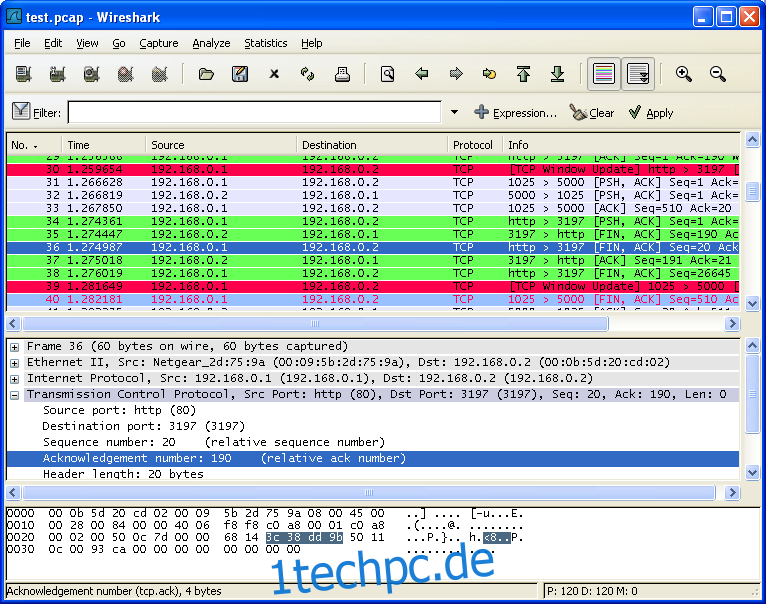Image resolution: width=766 pixels, height=604 pixels.
Task: Select packet 39 TCP Window Update row
Action: 373,286
